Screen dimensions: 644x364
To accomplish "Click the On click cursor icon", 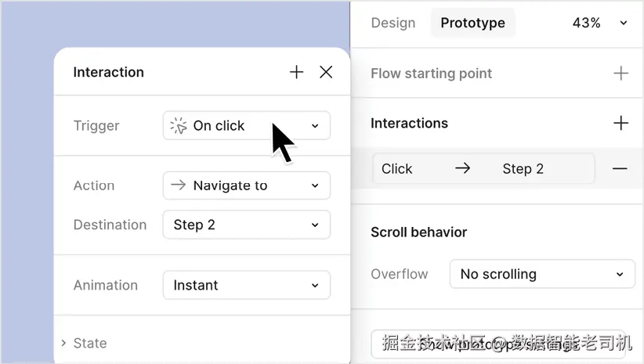I will click(x=179, y=125).
